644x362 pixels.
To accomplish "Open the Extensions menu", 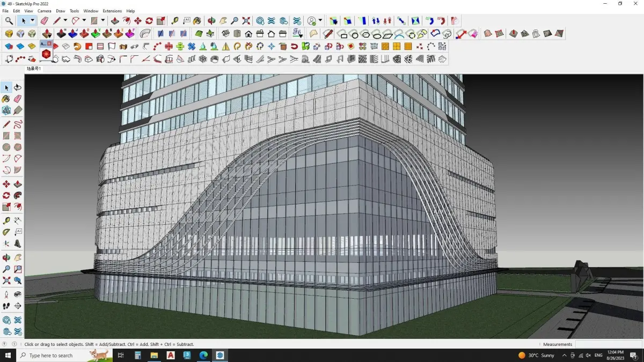I will coord(112,11).
